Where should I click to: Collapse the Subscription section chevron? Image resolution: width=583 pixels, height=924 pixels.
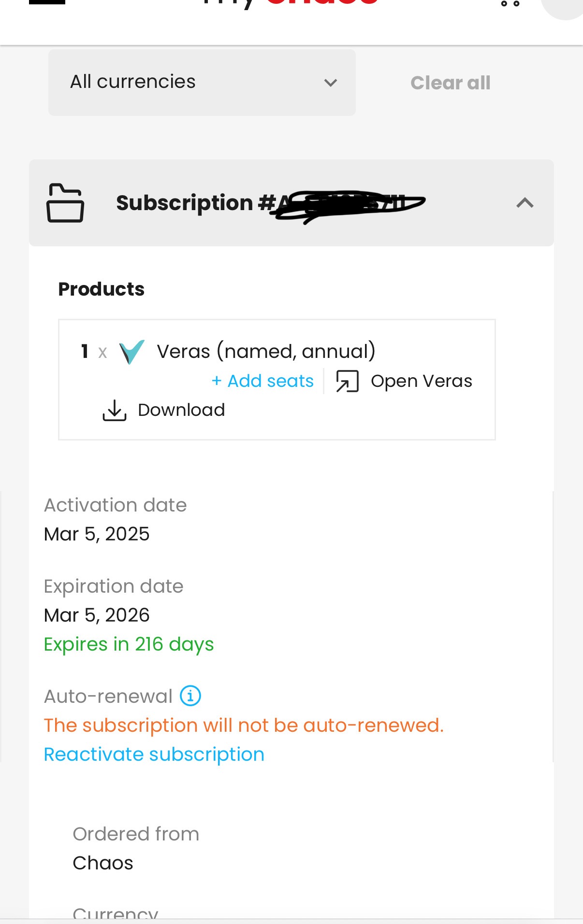coord(525,203)
